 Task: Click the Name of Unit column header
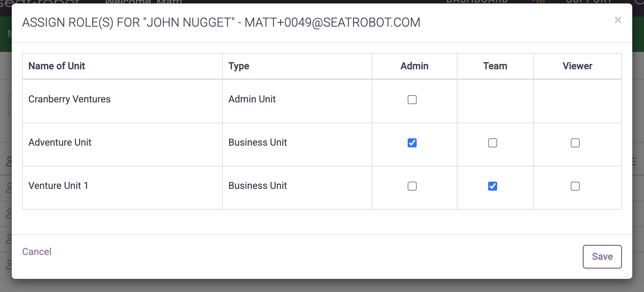[x=57, y=66]
